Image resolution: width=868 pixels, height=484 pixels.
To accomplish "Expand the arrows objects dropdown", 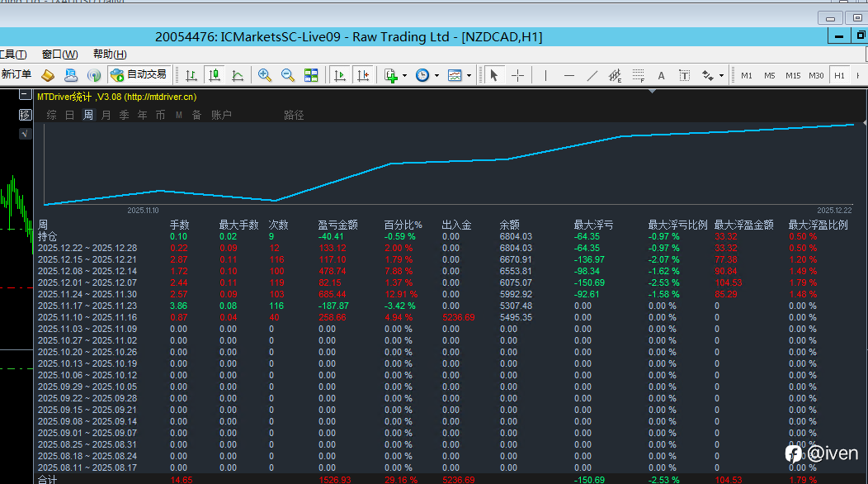I will (x=721, y=76).
